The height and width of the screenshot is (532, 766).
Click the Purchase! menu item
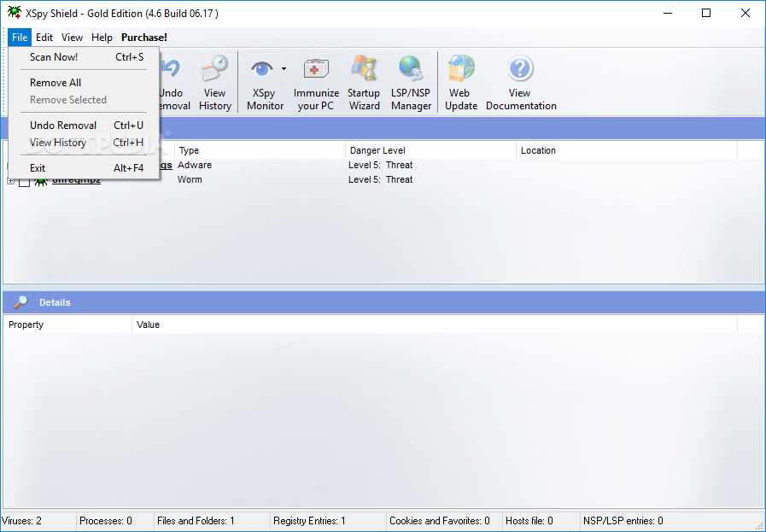tap(144, 37)
